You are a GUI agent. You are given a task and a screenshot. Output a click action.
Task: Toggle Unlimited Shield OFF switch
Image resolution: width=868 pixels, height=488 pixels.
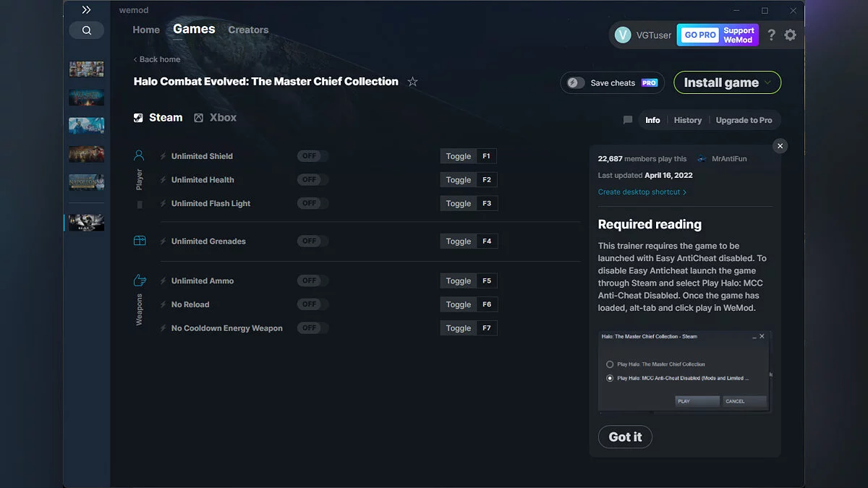pos(312,156)
